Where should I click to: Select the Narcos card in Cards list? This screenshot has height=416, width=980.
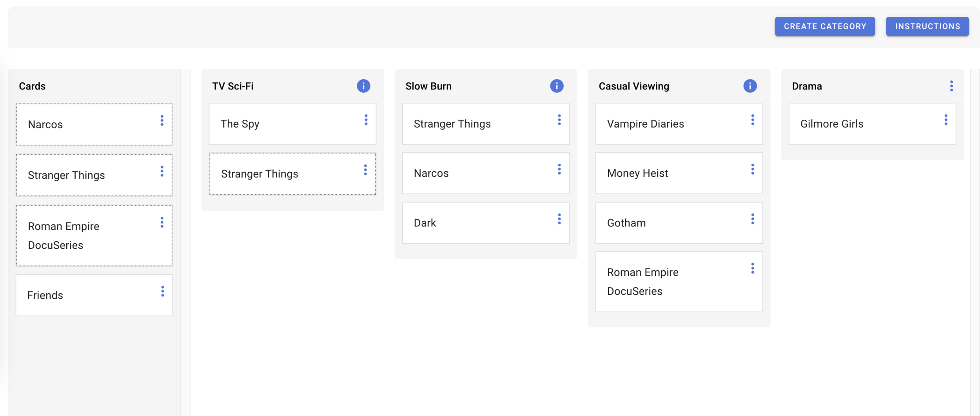coord(94,124)
